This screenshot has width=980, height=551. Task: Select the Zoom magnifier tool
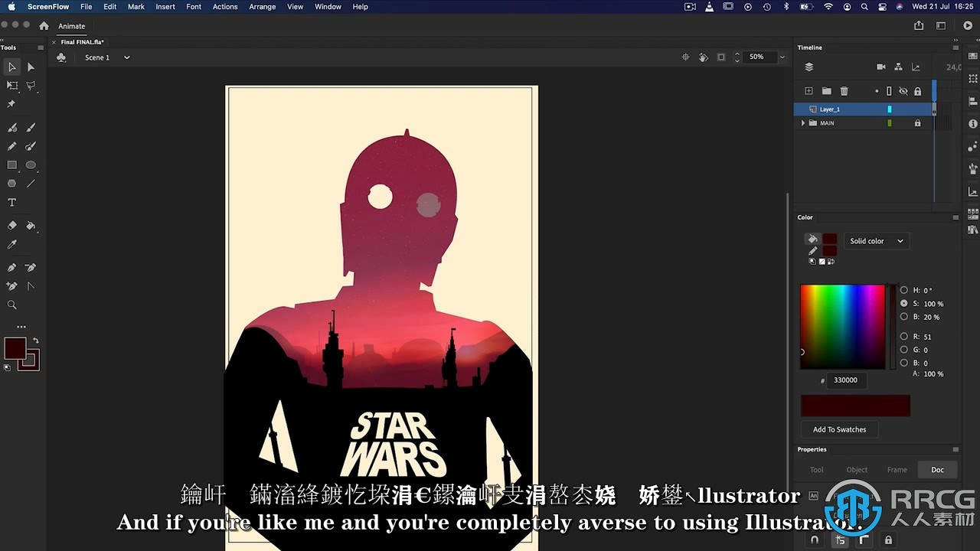pos(11,305)
